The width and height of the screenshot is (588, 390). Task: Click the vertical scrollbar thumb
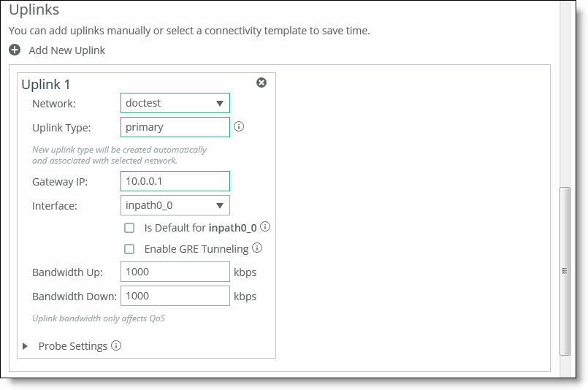point(565,270)
